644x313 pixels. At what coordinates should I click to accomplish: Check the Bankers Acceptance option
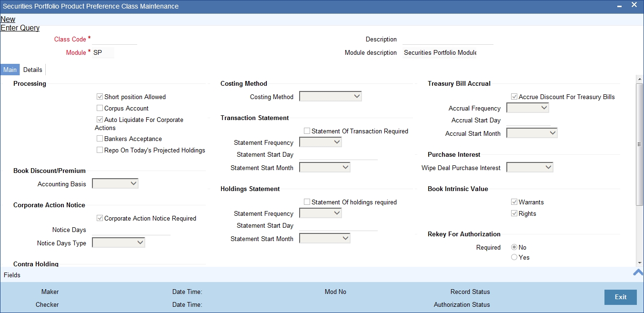tap(100, 139)
